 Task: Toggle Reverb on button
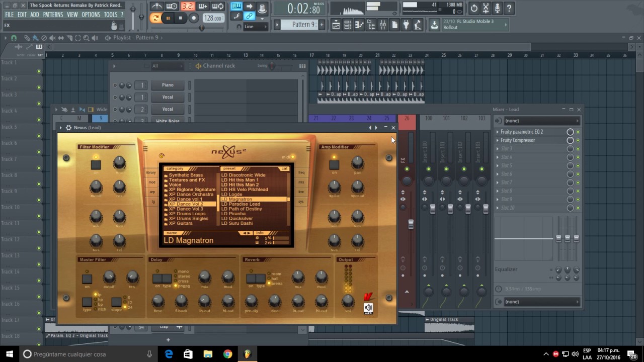(251, 279)
